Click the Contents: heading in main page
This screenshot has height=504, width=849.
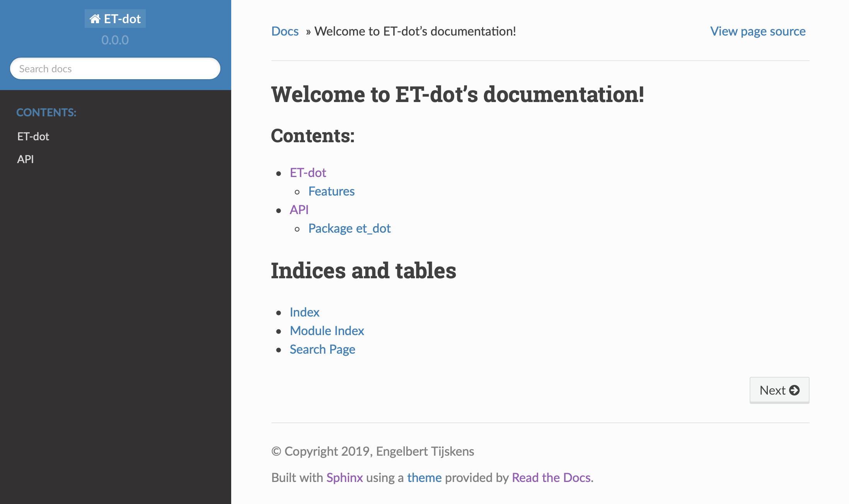click(x=313, y=136)
